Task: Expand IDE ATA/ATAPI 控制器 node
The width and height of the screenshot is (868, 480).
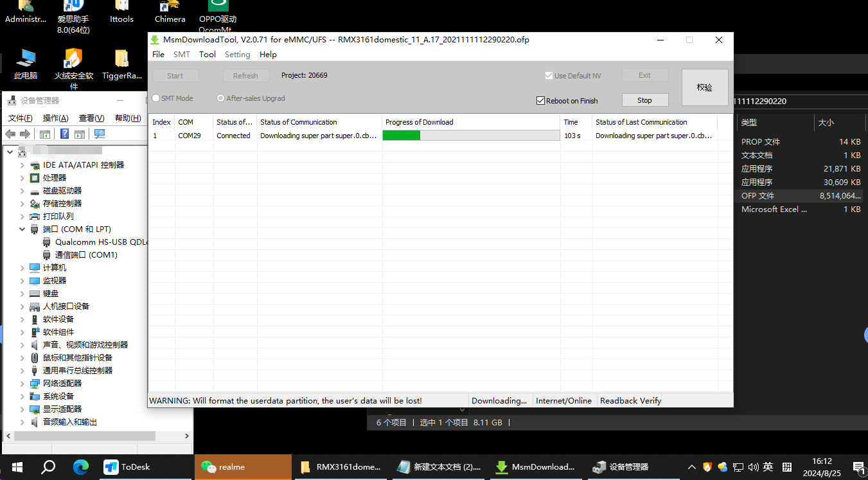Action: tap(22, 165)
